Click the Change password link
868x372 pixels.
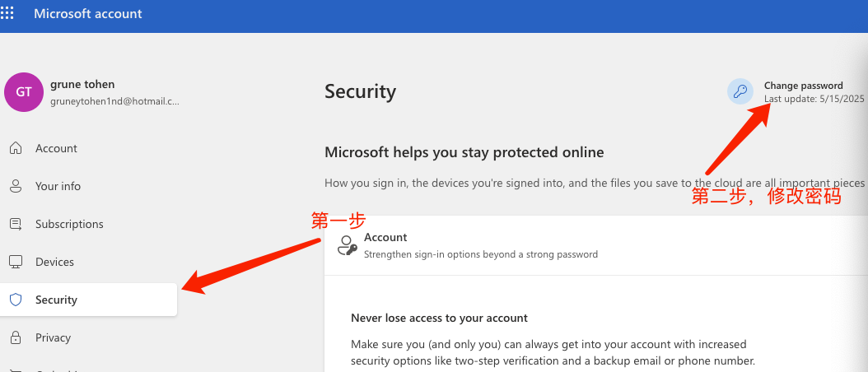(803, 86)
